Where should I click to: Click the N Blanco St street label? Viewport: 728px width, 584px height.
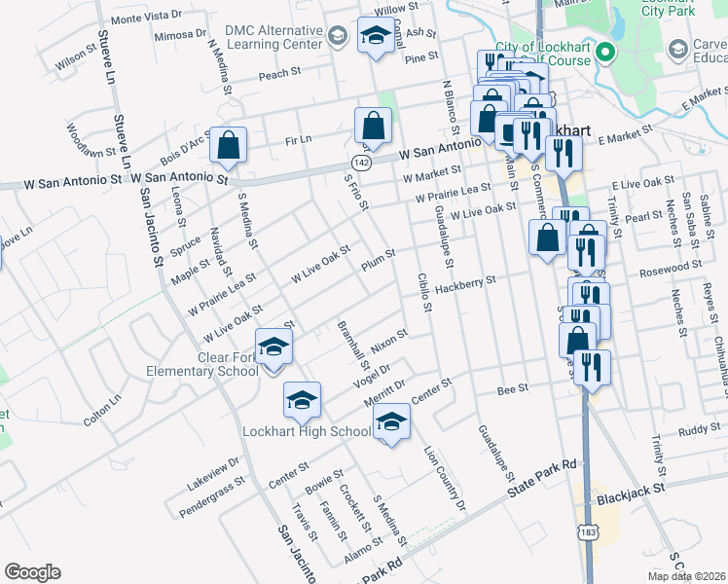(451, 108)
